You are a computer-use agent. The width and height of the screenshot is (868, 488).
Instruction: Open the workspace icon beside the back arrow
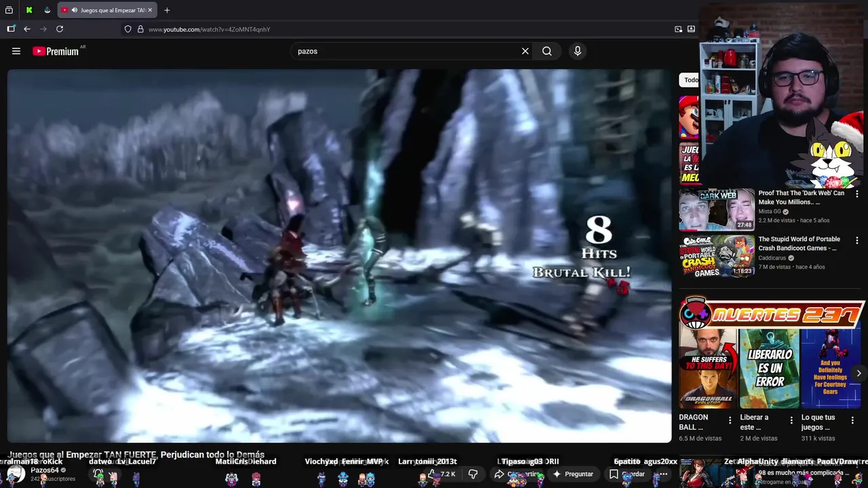(11, 29)
